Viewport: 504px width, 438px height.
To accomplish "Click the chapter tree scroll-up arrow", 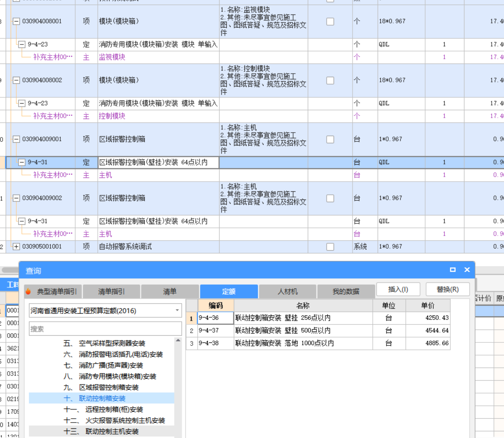I will (x=178, y=341).
